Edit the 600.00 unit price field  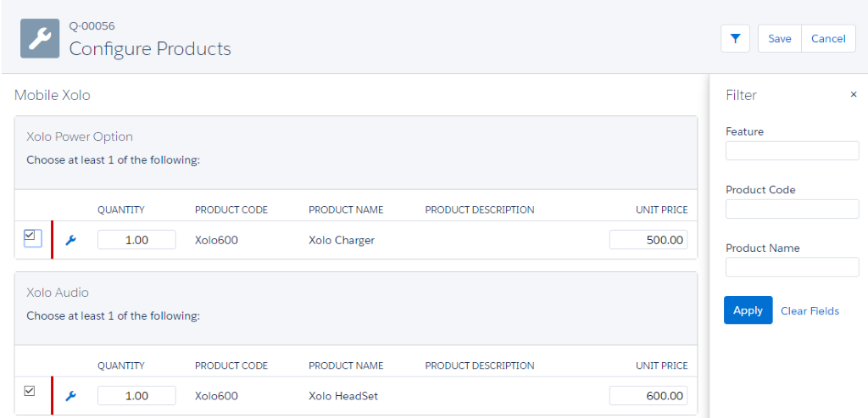click(x=648, y=396)
